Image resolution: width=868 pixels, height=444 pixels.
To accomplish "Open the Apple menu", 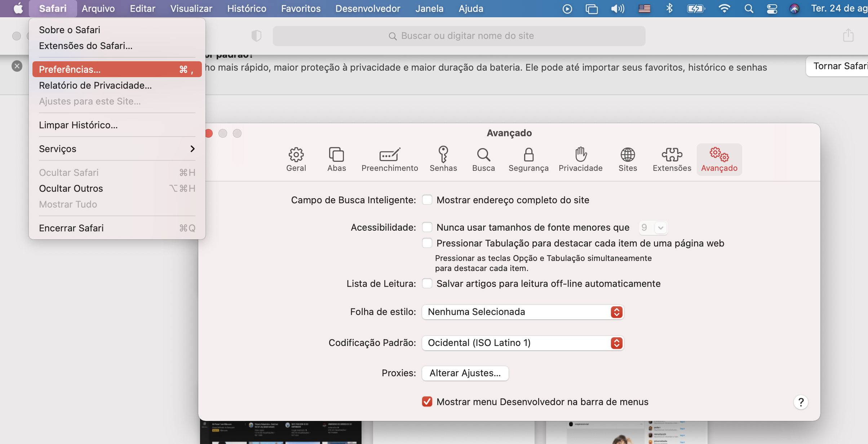I will pos(18,8).
